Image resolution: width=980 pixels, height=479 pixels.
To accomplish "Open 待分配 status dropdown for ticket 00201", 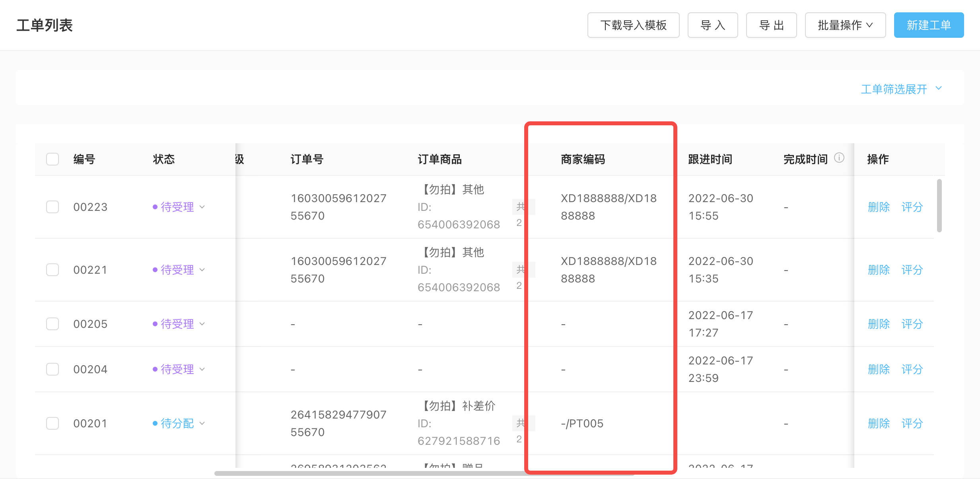I will click(179, 423).
